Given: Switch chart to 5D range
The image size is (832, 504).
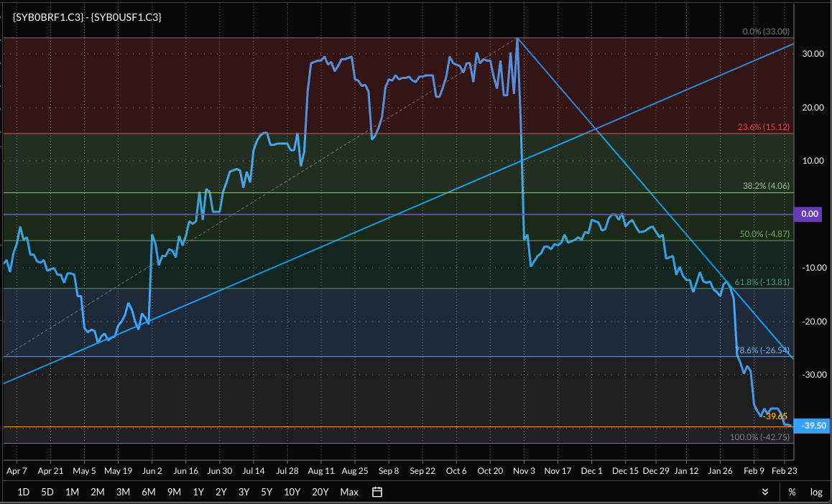Looking at the screenshot, I should click(x=47, y=492).
